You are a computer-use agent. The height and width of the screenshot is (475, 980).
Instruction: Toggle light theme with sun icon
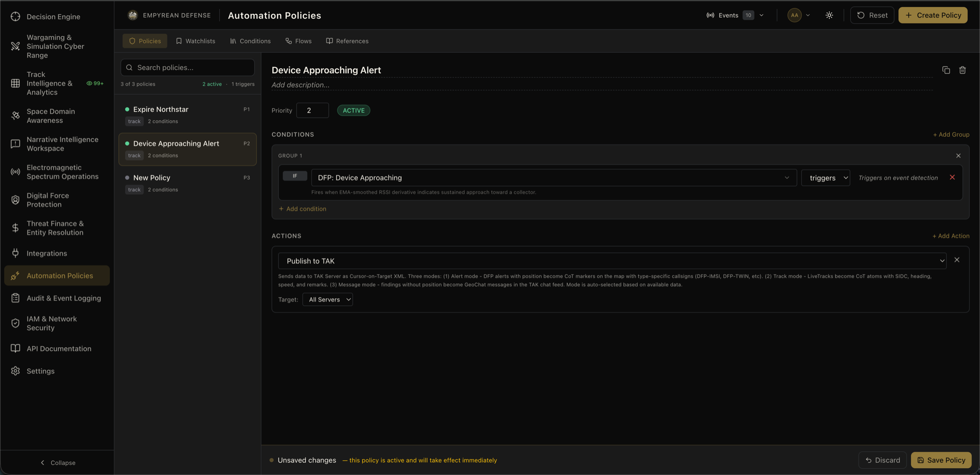click(x=829, y=15)
